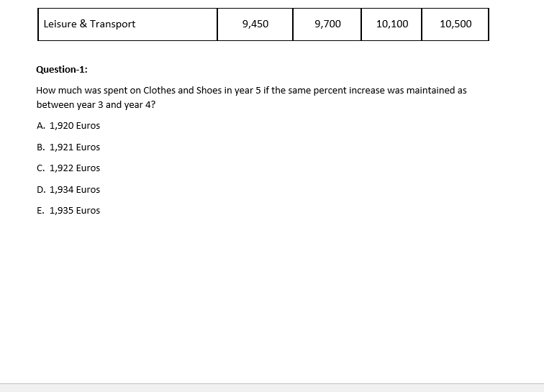The height and width of the screenshot is (392, 544).
Task: Select answer option A, 1,920 Euros
Action: (x=68, y=126)
